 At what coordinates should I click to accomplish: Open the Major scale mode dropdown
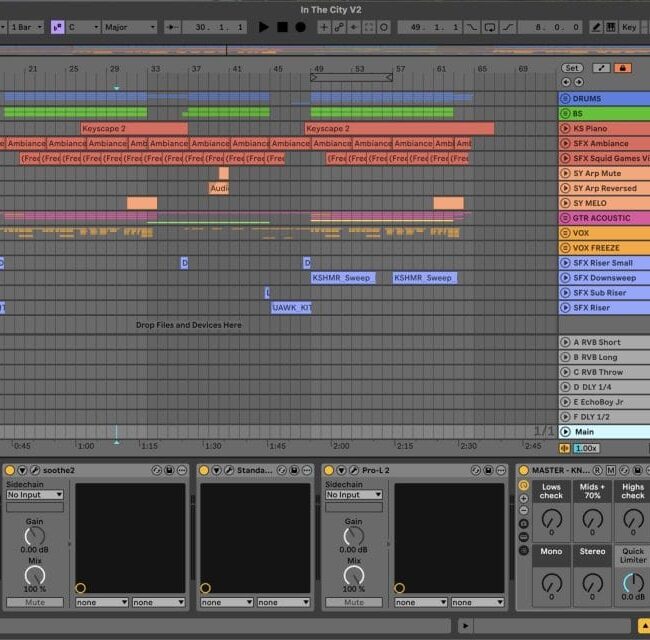tap(129, 27)
